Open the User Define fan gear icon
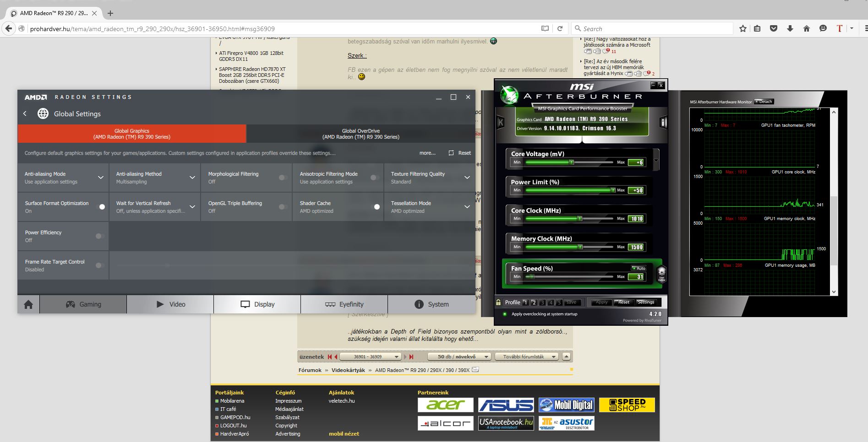The width and height of the screenshot is (868, 442). click(661, 275)
